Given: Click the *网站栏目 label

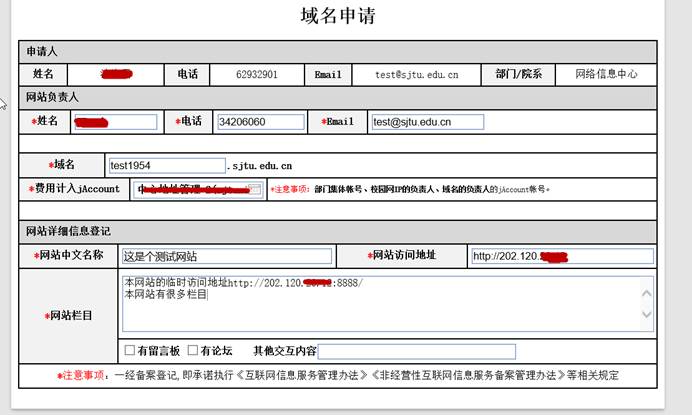Looking at the screenshot, I should pos(68,316).
